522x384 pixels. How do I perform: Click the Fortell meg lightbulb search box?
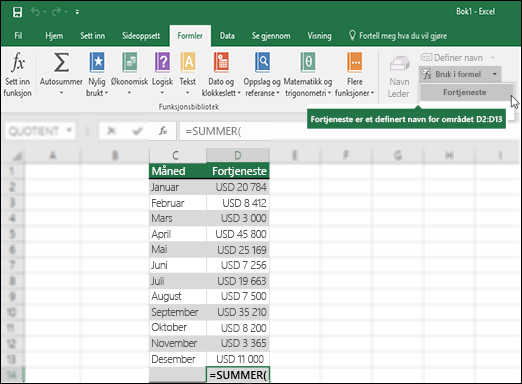tap(398, 36)
